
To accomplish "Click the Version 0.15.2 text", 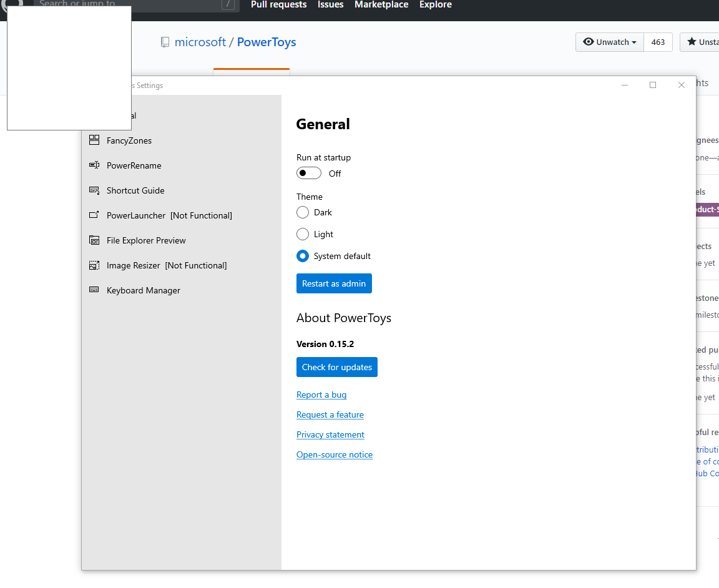I will pyautogui.click(x=325, y=344).
